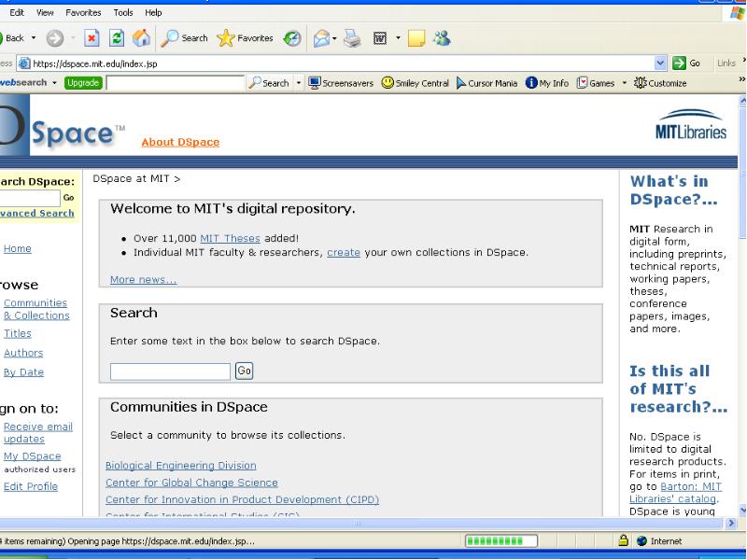Click the Edit with Word icon
This screenshot has width=747, height=560.
(x=380, y=38)
